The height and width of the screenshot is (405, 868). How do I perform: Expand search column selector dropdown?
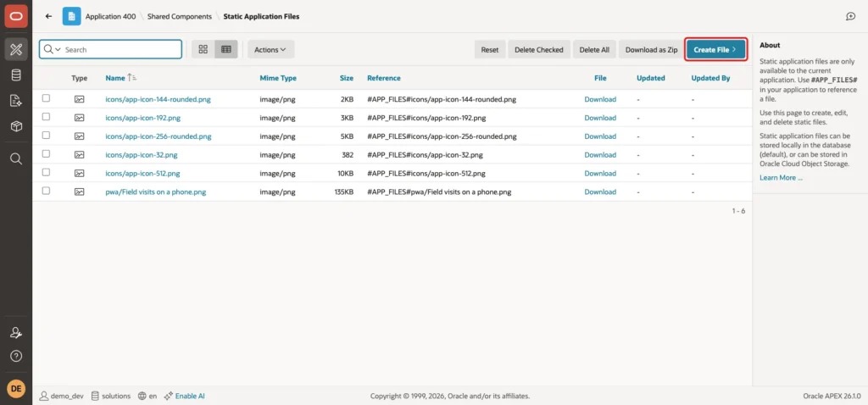click(x=52, y=49)
